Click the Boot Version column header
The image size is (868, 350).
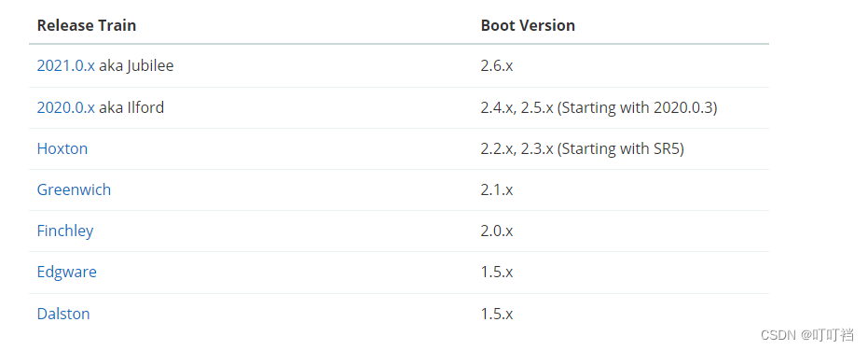click(528, 25)
